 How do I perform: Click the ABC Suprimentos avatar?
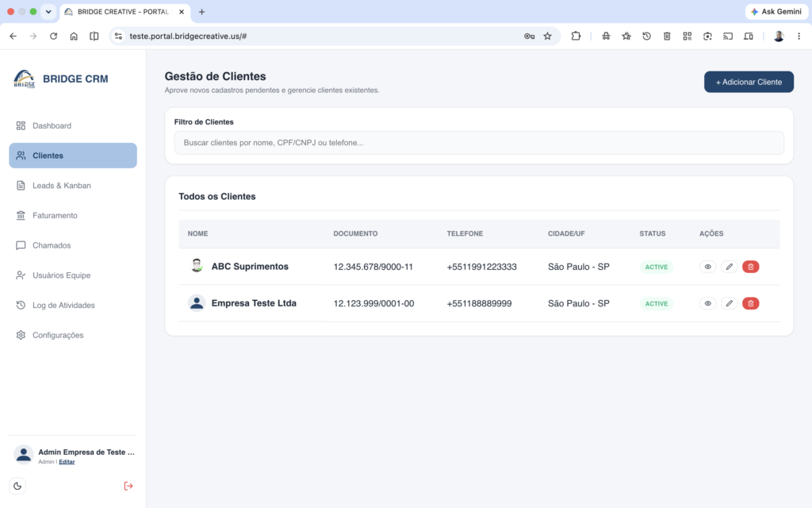pos(197,266)
